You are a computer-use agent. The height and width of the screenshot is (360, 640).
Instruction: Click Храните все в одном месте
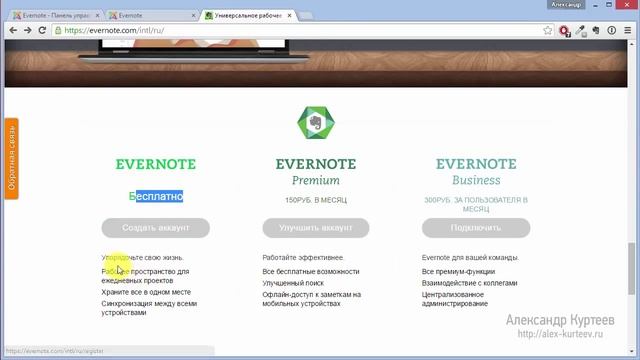[146, 292]
